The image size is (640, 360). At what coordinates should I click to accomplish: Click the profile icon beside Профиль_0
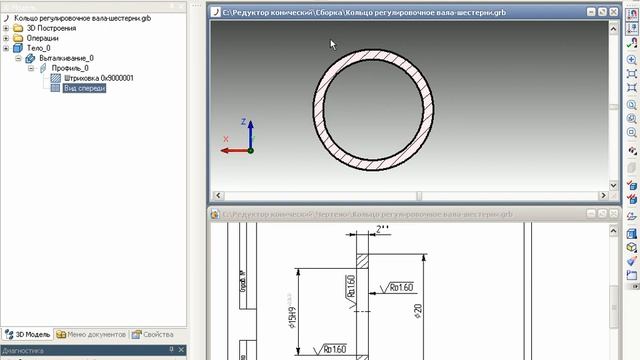[43, 68]
